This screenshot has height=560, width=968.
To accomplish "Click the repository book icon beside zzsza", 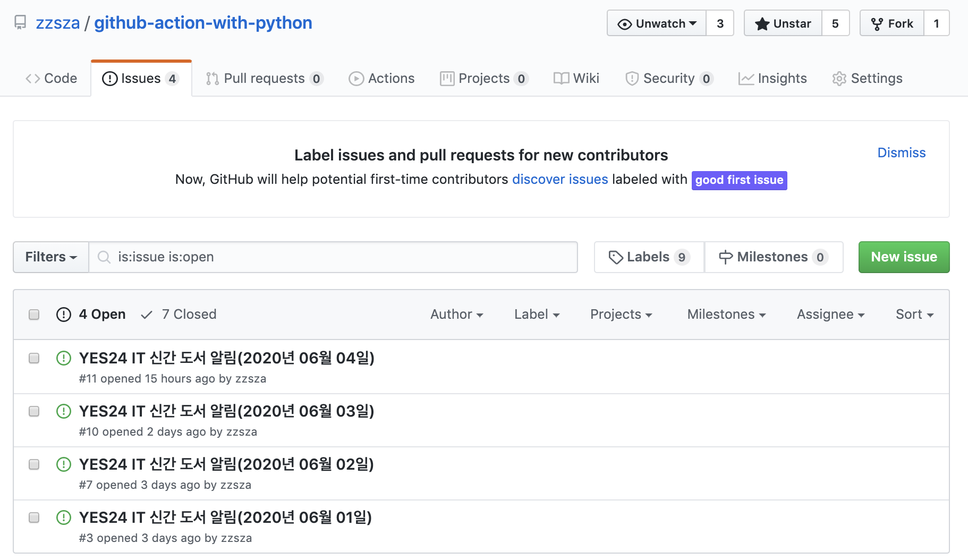I will [x=20, y=23].
